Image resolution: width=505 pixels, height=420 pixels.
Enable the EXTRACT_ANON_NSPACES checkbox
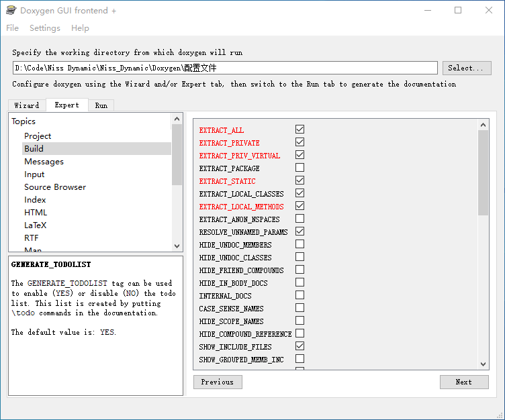pos(300,219)
